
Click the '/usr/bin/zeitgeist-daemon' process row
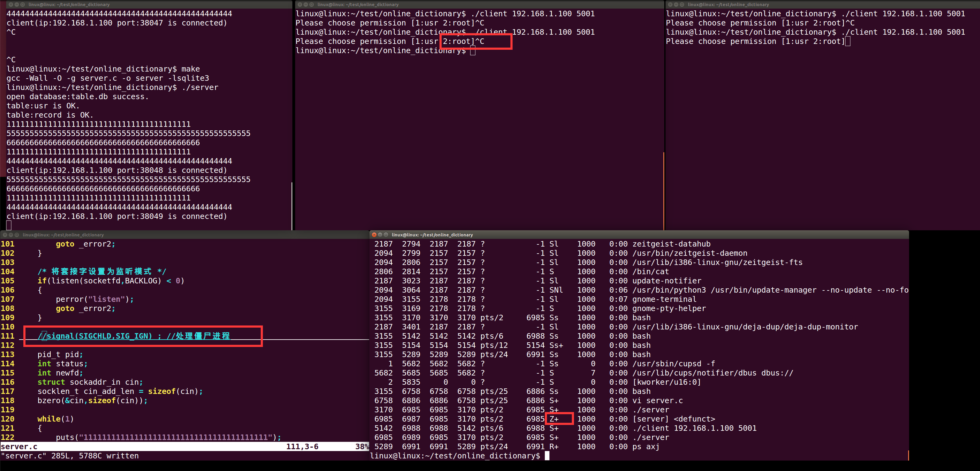pos(561,253)
